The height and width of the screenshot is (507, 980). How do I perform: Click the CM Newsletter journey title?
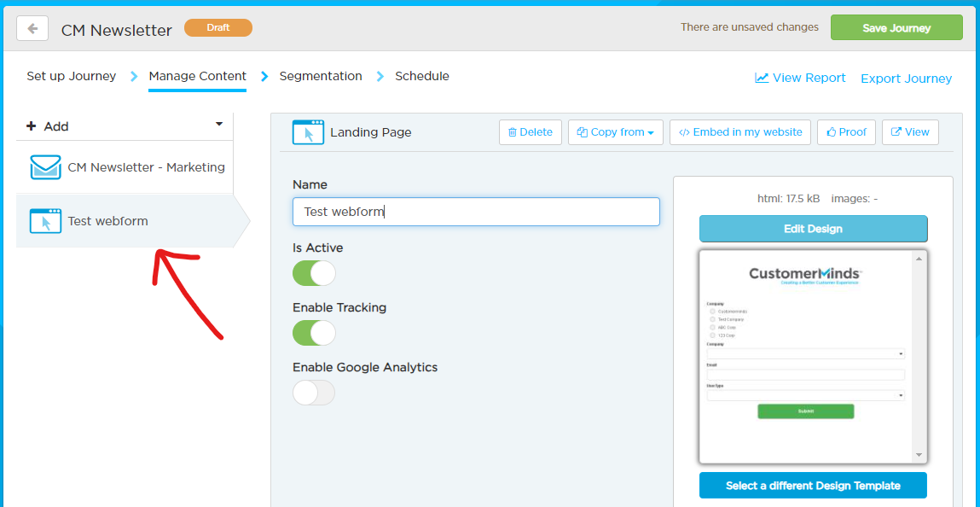pyautogui.click(x=116, y=30)
